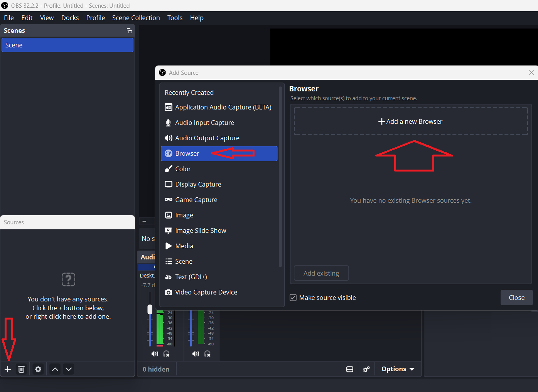This screenshot has width=538, height=392.
Task: Pop out the Scenes dock icon
Action: [x=129, y=31]
